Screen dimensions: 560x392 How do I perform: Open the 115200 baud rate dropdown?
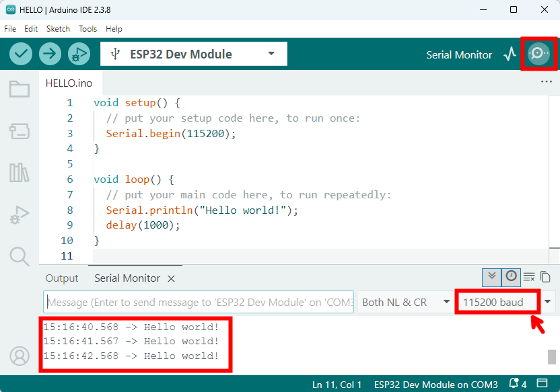pos(505,302)
